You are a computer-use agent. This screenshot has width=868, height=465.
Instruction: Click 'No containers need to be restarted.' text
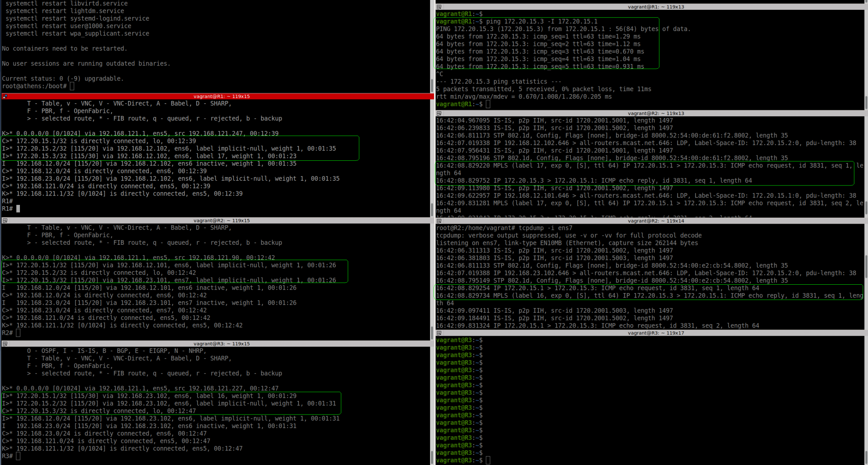pyautogui.click(x=64, y=49)
